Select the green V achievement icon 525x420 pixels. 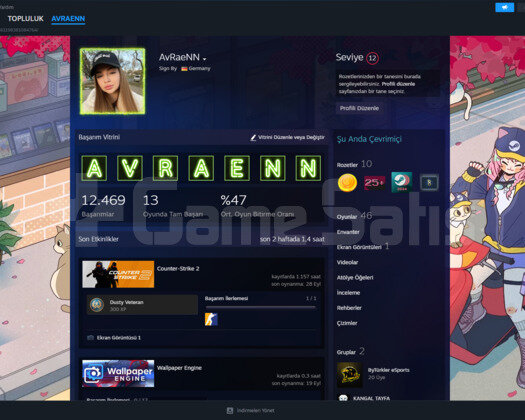pos(130,168)
